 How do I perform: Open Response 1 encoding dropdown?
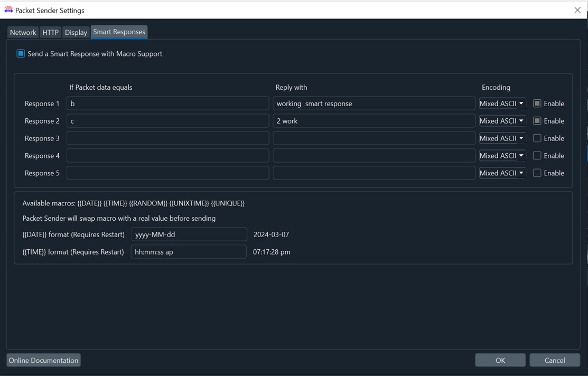pyautogui.click(x=502, y=104)
